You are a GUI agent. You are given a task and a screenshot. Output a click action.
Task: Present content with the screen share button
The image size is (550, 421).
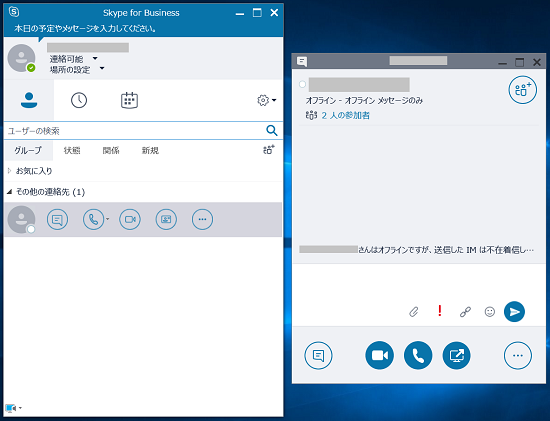[x=456, y=355]
